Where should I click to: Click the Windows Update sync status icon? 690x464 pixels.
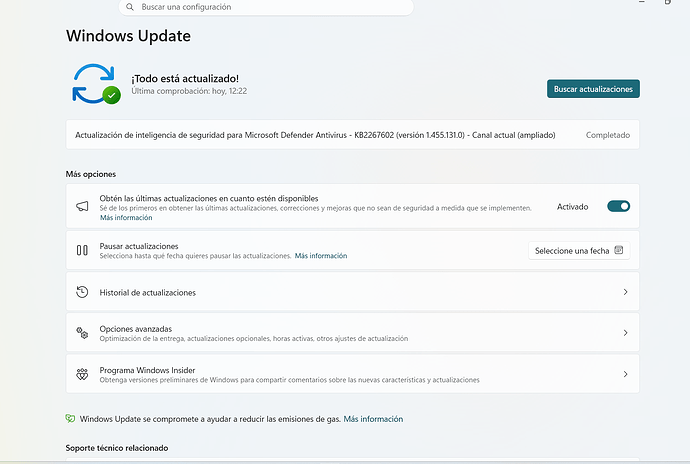coord(96,84)
